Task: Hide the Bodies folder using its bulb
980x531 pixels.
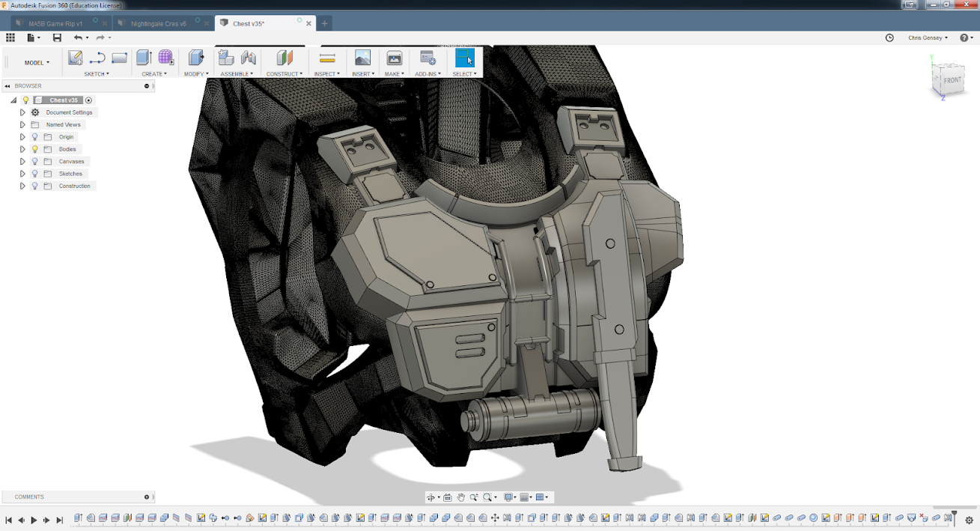Action: 35,149
